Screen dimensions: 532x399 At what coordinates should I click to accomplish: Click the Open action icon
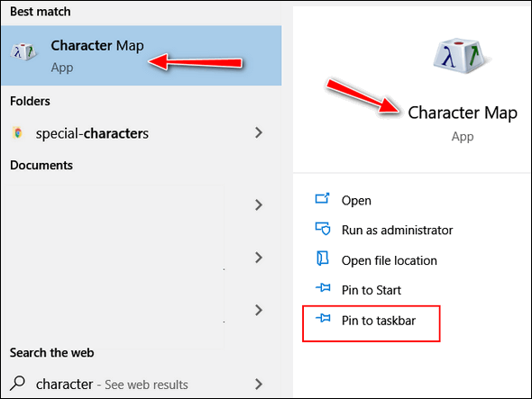(x=322, y=199)
